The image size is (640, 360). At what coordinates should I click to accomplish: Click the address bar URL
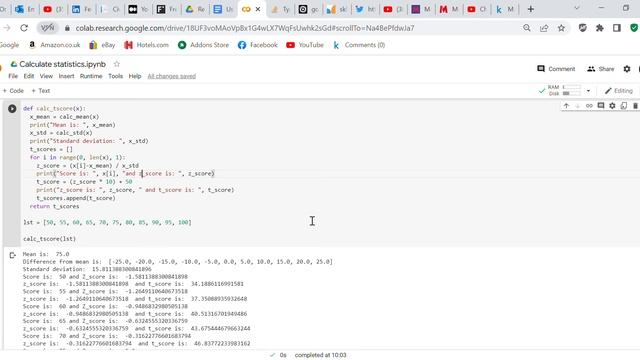coord(245,28)
